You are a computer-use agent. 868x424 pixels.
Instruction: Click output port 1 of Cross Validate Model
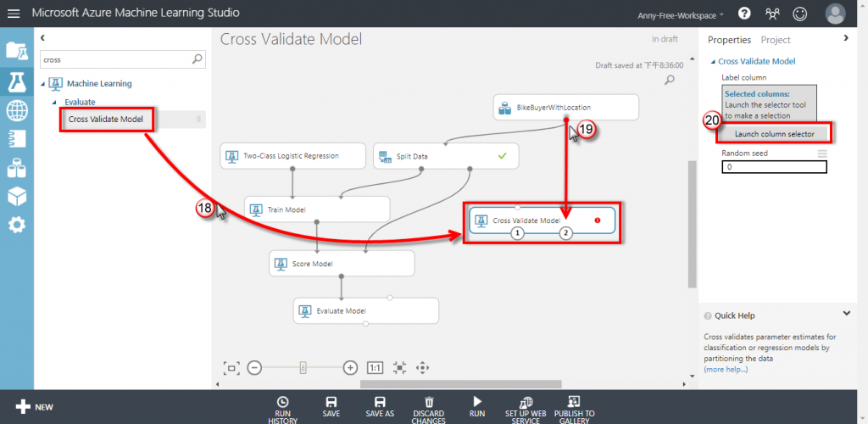516,233
